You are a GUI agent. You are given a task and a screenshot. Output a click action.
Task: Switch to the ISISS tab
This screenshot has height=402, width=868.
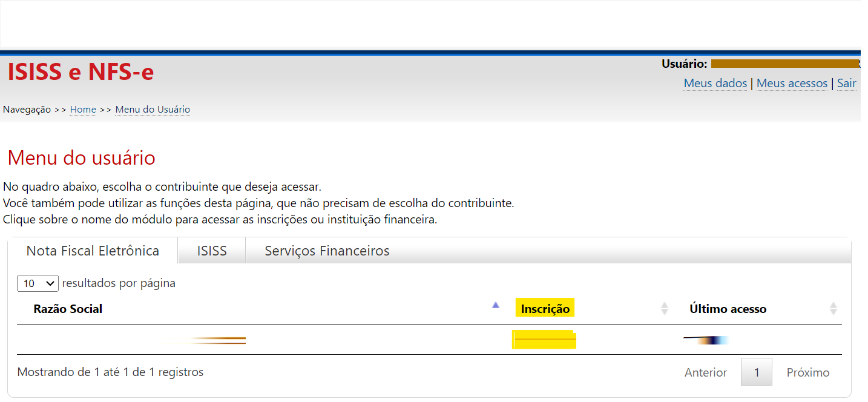(x=211, y=250)
